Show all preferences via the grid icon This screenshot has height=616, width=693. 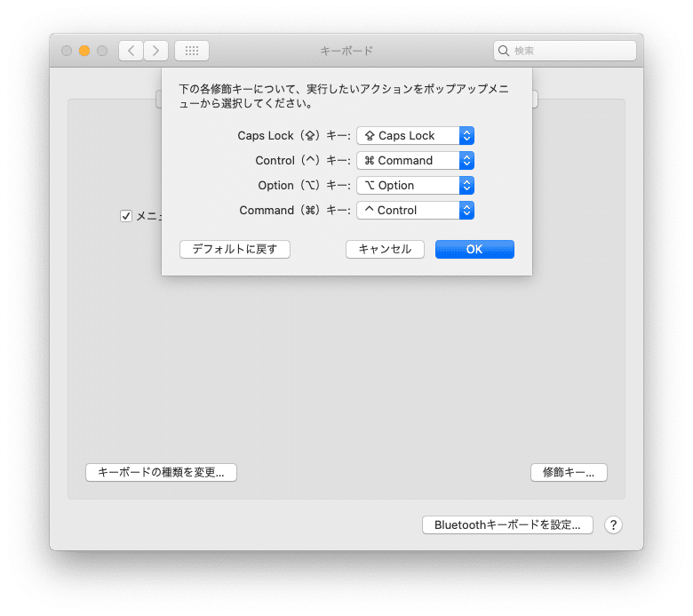[192, 51]
